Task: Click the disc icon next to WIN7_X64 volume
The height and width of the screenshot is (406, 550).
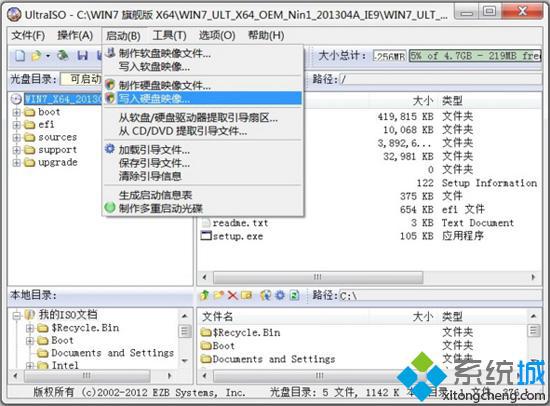Action: 16,99
